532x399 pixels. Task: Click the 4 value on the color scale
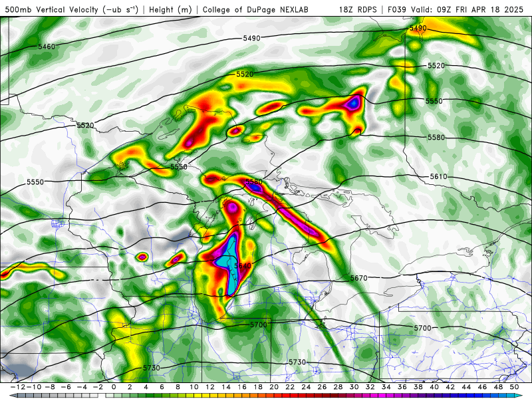146,387
